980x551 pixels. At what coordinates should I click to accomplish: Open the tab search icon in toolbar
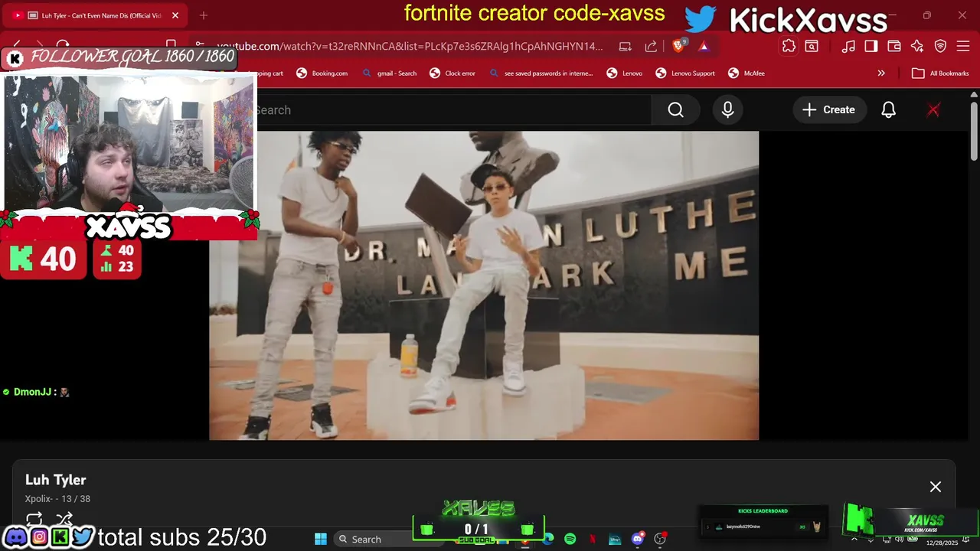812,46
